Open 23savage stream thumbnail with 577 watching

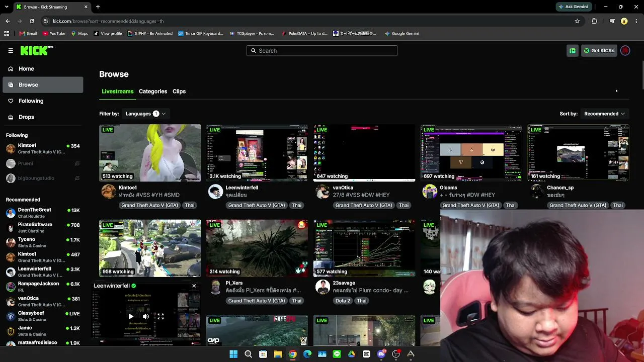(x=364, y=248)
